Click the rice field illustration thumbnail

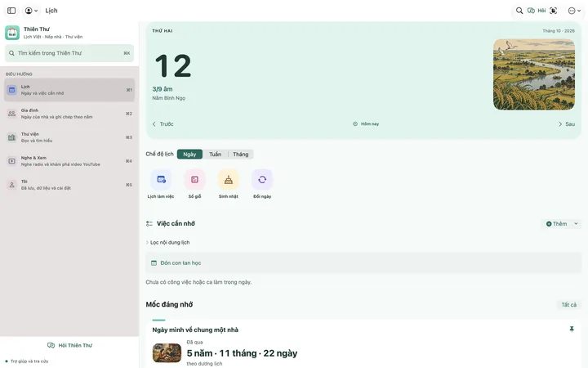click(x=534, y=74)
